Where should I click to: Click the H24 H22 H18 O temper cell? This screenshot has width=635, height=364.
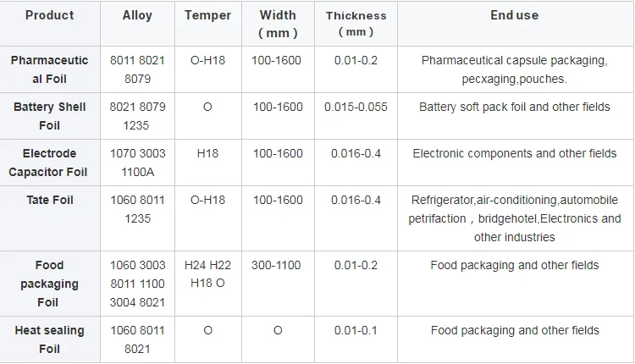(x=207, y=274)
